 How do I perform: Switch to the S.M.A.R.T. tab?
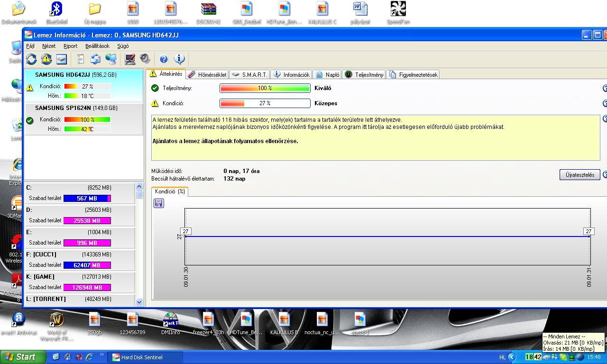pyautogui.click(x=250, y=74)
